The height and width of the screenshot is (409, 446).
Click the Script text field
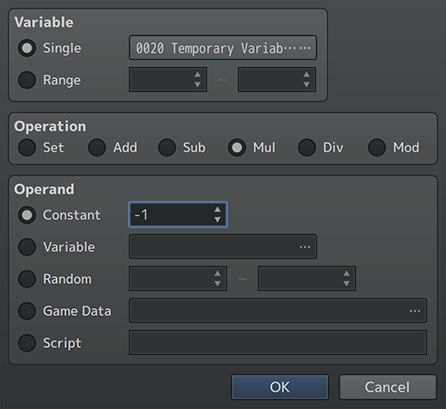coord(278,343)
